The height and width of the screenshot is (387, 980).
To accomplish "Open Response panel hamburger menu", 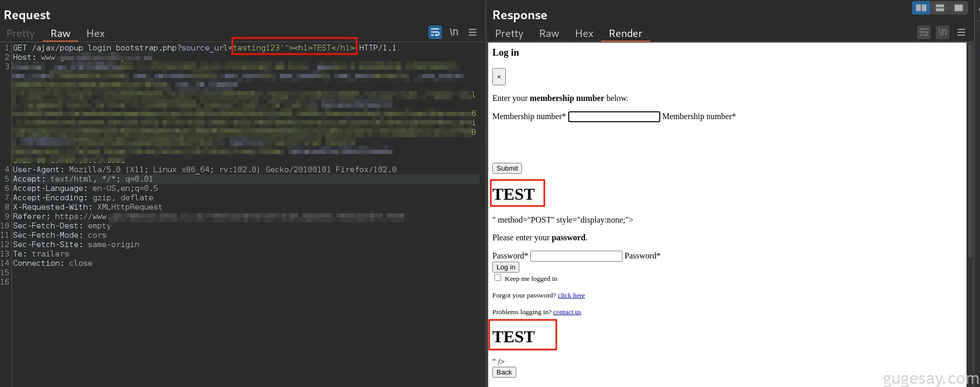I will click(961, 32).
